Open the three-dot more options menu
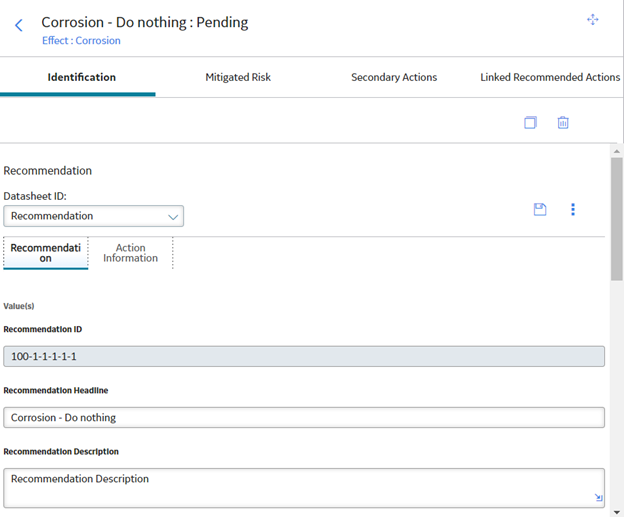 tap(573, 209)
